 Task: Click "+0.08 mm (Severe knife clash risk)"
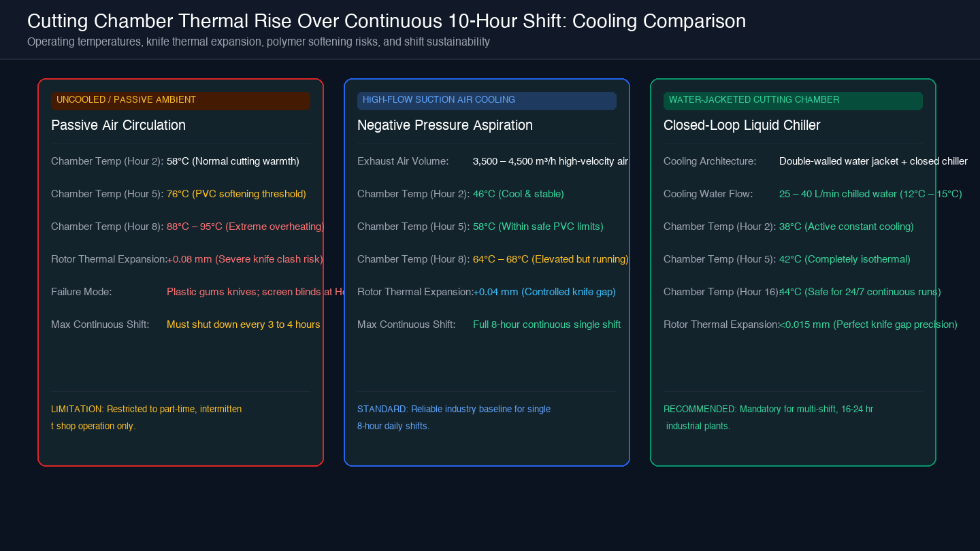click(245, 259)
